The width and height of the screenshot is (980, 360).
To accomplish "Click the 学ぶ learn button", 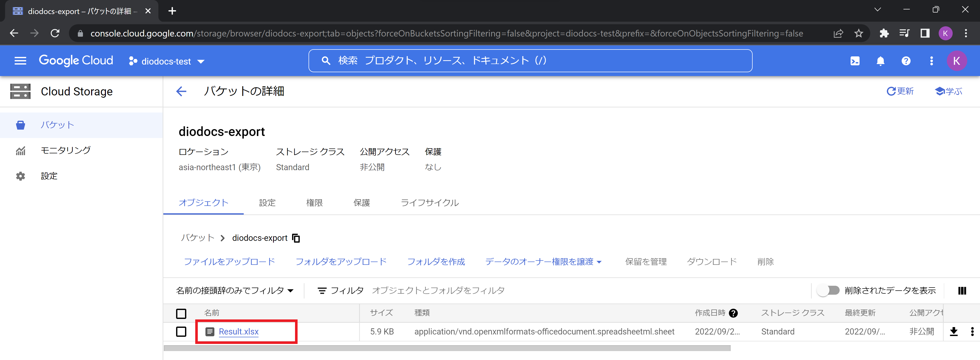I will click(x=949, y=91).
